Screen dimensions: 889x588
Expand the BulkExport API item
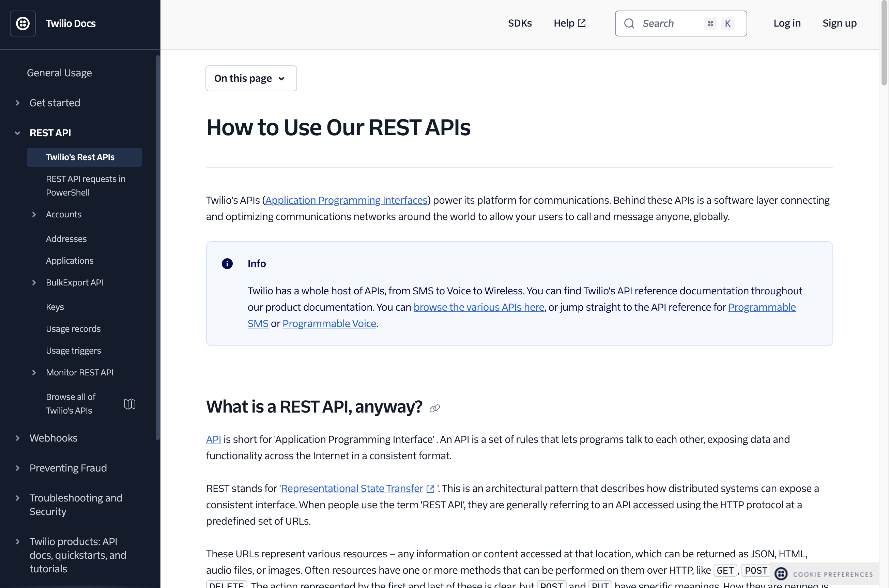click(x=34, y=282)
